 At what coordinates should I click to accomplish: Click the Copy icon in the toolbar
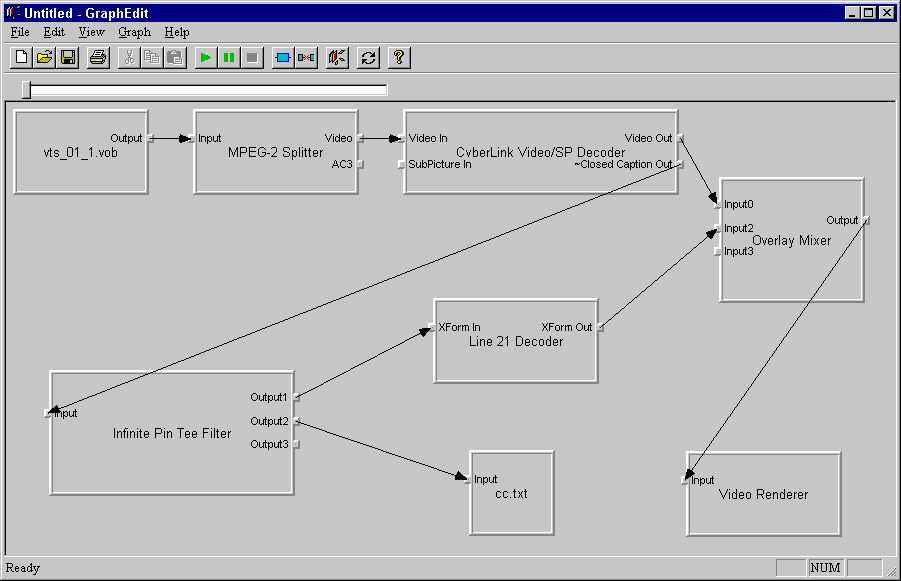tap(152, 57)
